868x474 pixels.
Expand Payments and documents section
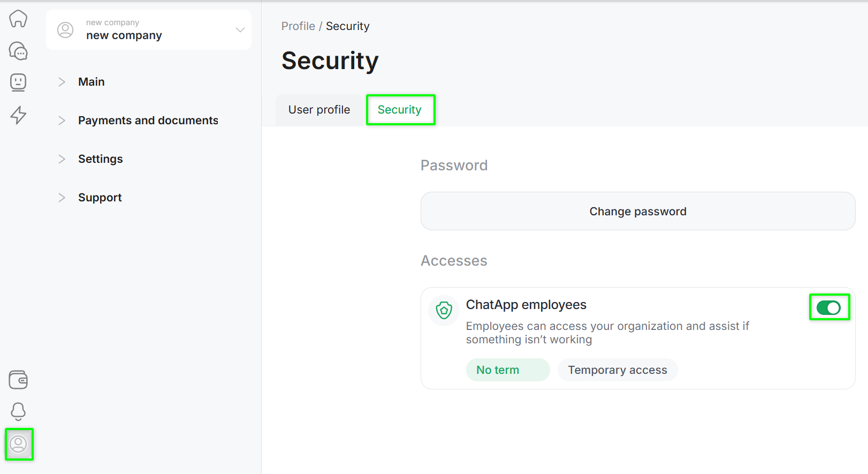148,121
